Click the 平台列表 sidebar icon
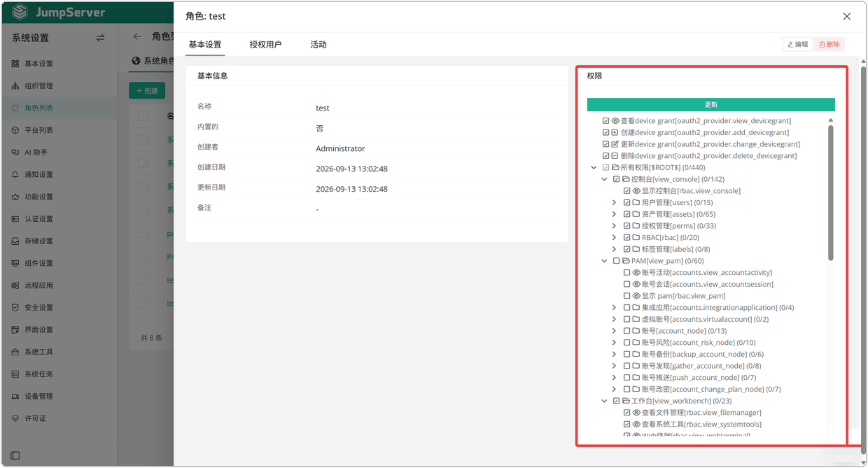Screen dimensions: 868x468 15,130
